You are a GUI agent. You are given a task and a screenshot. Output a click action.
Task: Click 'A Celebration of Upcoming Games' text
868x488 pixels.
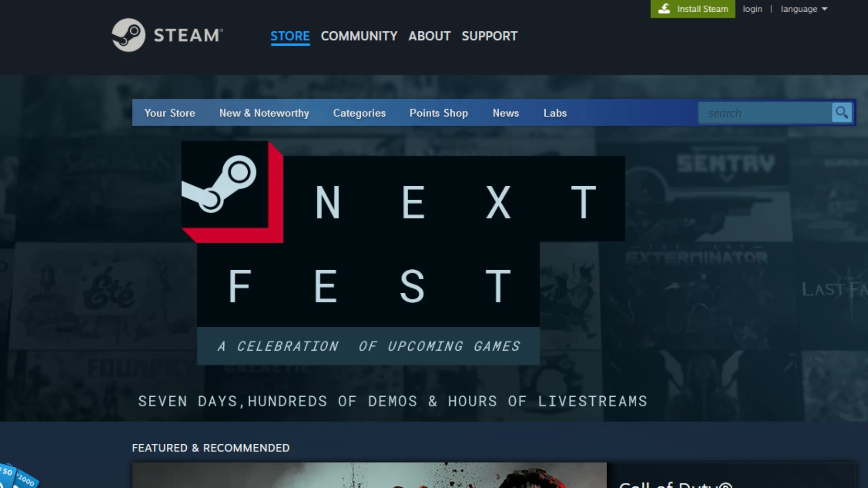coord(368,346)
